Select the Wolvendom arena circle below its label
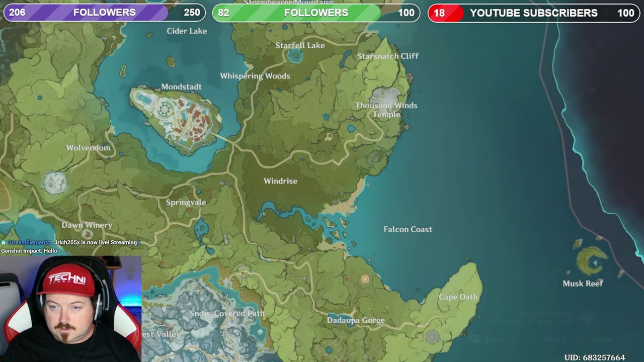 pos(55,183)
